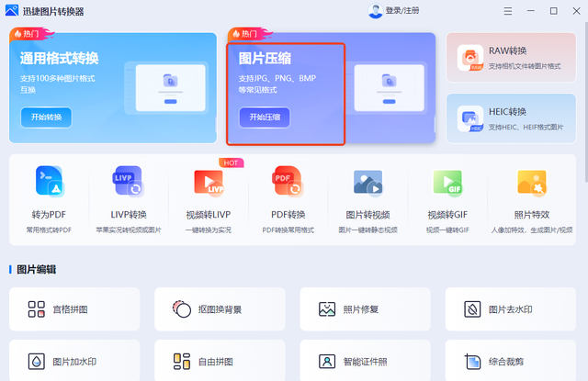Select the 视频转LIVP label text
588x381 pixels.
[209, 215]
